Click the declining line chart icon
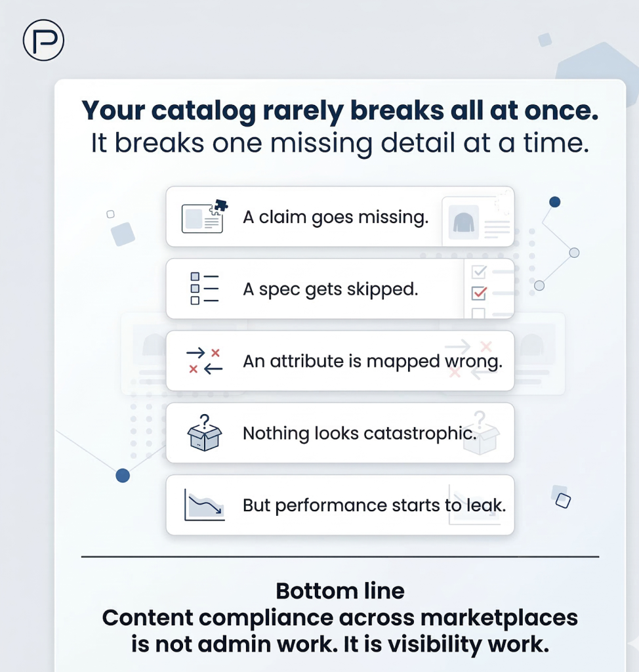This screenshot has height=672, width=639. point(204,505)
